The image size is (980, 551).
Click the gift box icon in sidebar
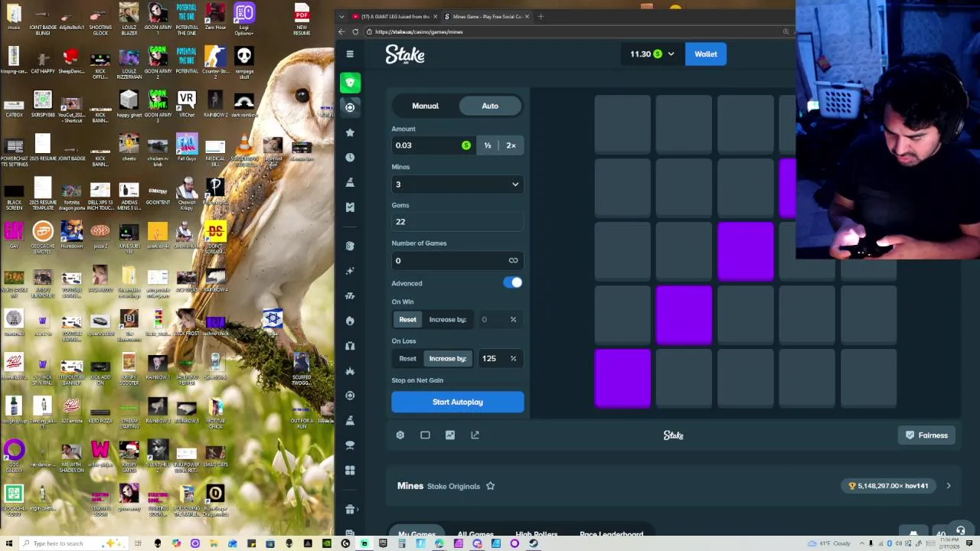pos(350,509)
